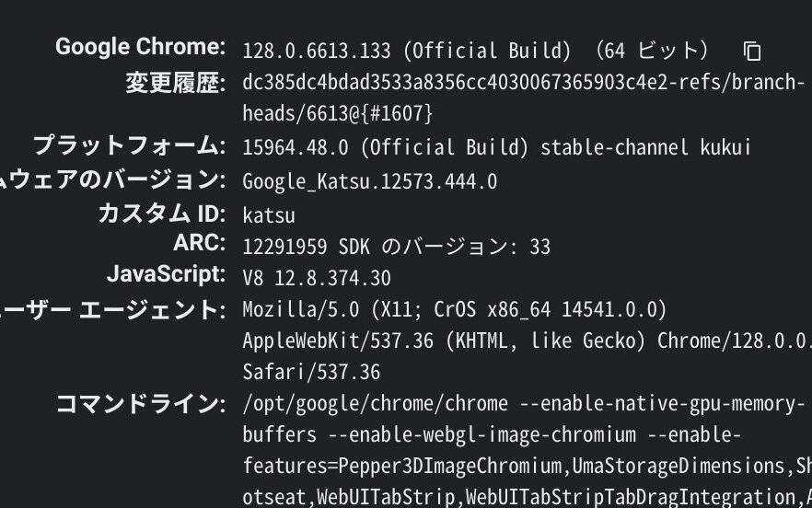The image size is (812, 508).
Task: Click the コマンドライン label
Action: [140, 403]
